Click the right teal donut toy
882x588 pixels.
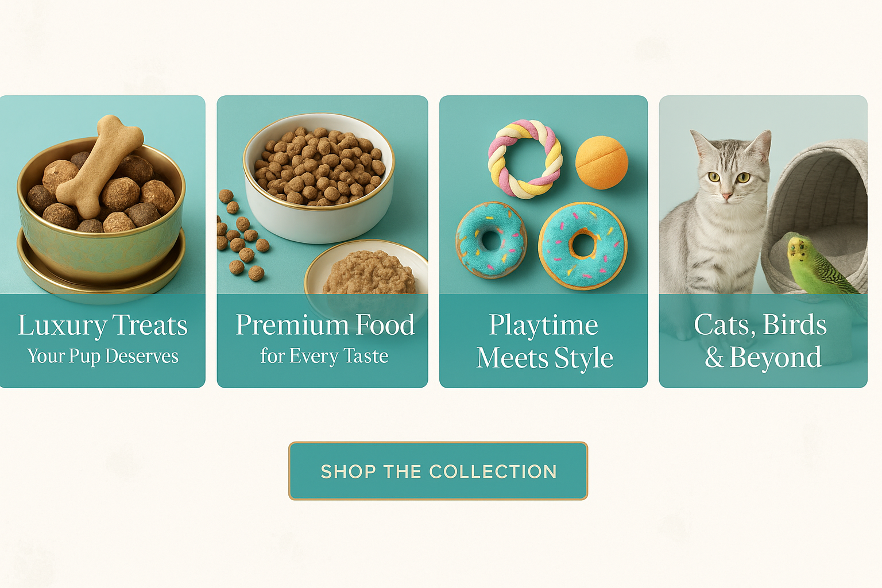click(583, 246)
